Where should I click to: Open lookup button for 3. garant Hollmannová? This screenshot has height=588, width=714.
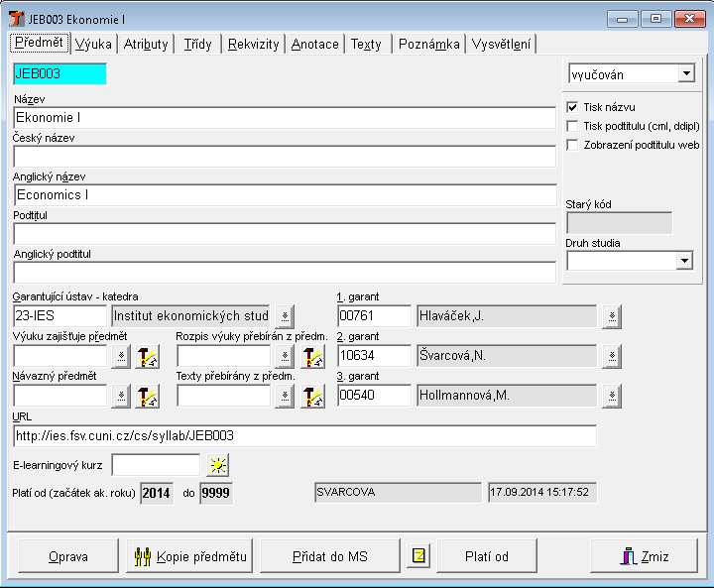[x=612, y=396]
